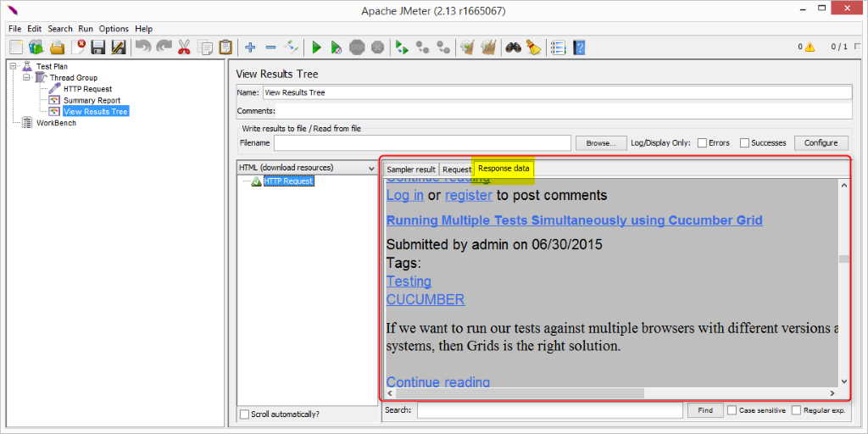
Task: Select HTTP Request under Thread Group
Action: 87,88
